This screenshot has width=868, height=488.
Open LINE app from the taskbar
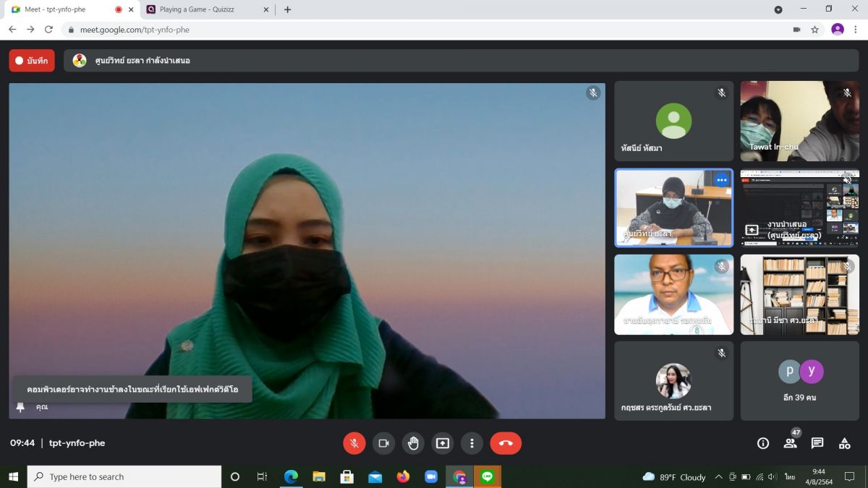(487, 476)
